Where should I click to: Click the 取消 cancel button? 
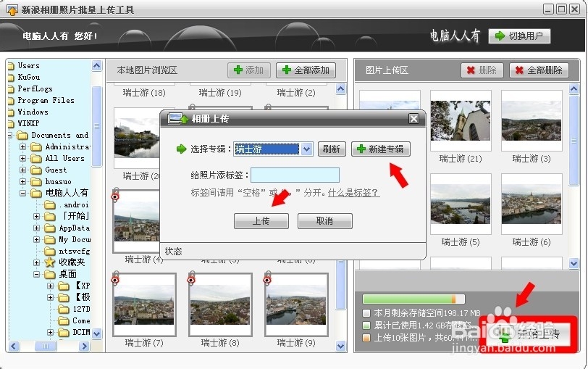pyautogui.click(x=324, y=220)
